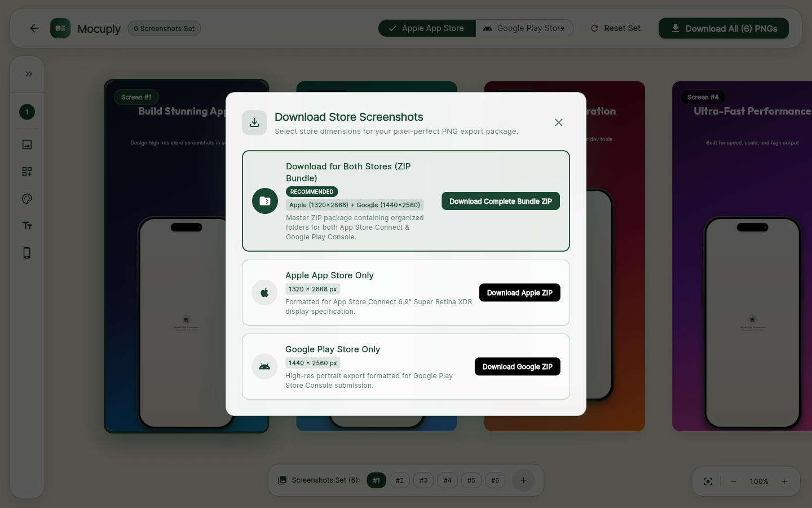Expand the sidebar with double chevron
812x508 pixels.
tap(28, 74)
